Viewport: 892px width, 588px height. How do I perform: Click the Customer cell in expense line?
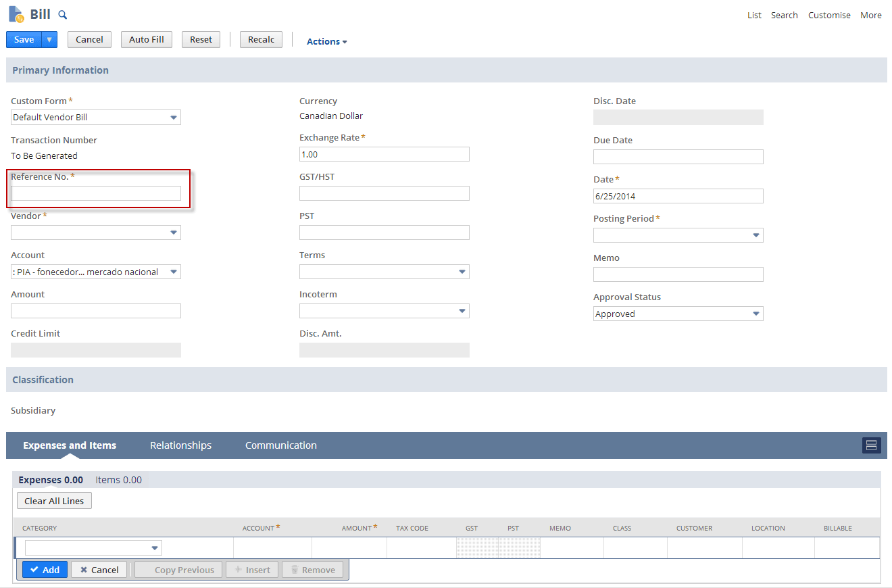pos(705,548)
